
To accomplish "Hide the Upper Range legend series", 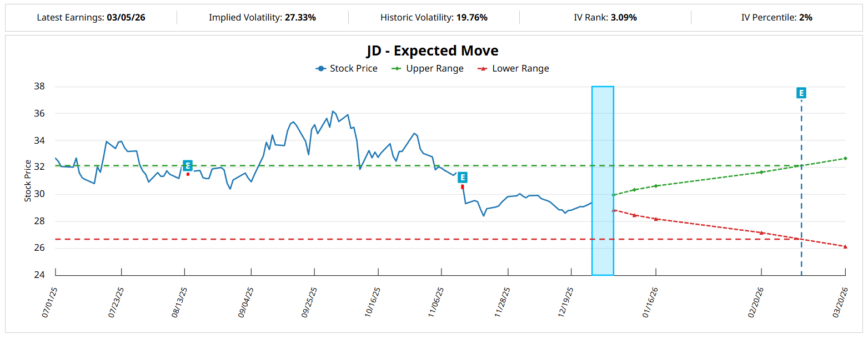I will click(x=427, y=69).
